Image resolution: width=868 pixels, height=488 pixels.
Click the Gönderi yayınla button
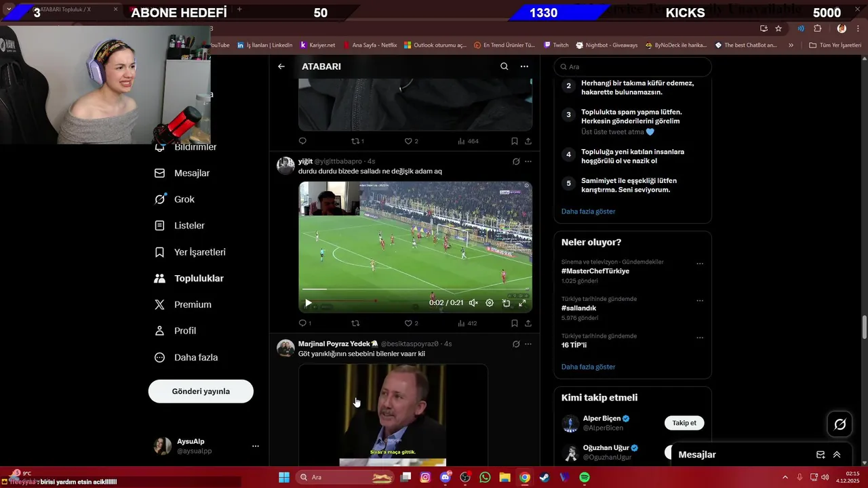[201, 391]
